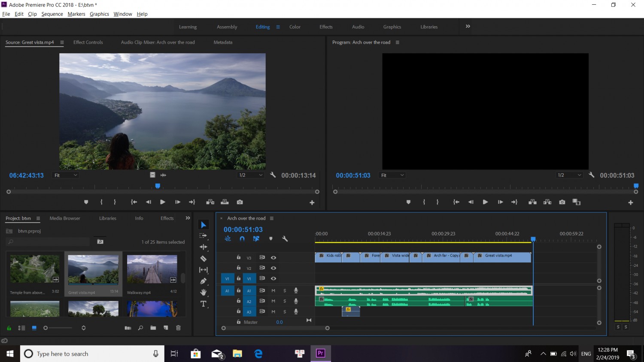Image resolution: width=644 pixels, height=362 pixels.
Task: Play the sequence in Program monitor
Action: pyautogui.click(x=485, y=202)
